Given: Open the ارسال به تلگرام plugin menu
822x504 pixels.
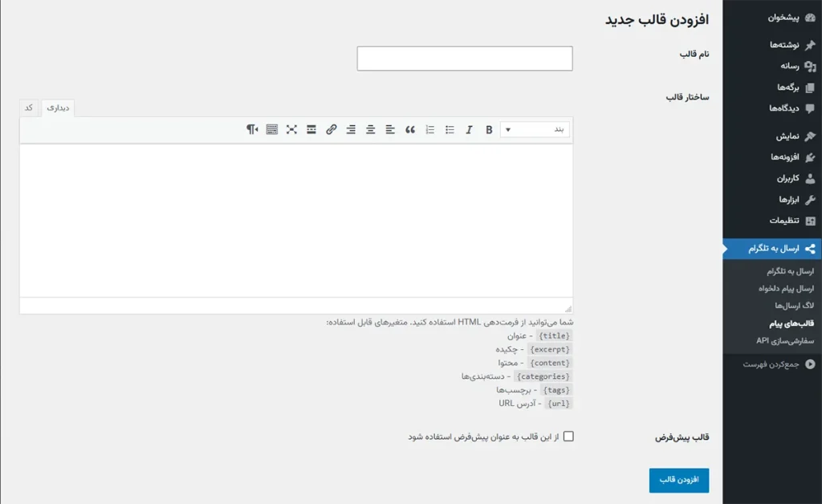Looking at the screenshot, I should point(772,248).
